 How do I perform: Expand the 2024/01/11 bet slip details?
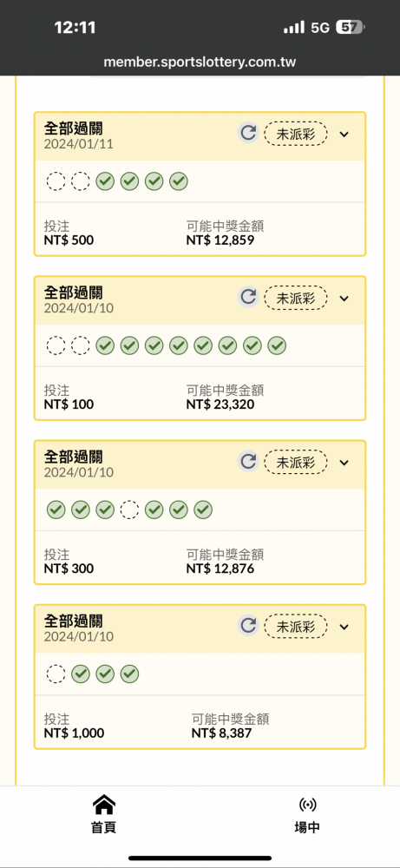pos(344,134)
